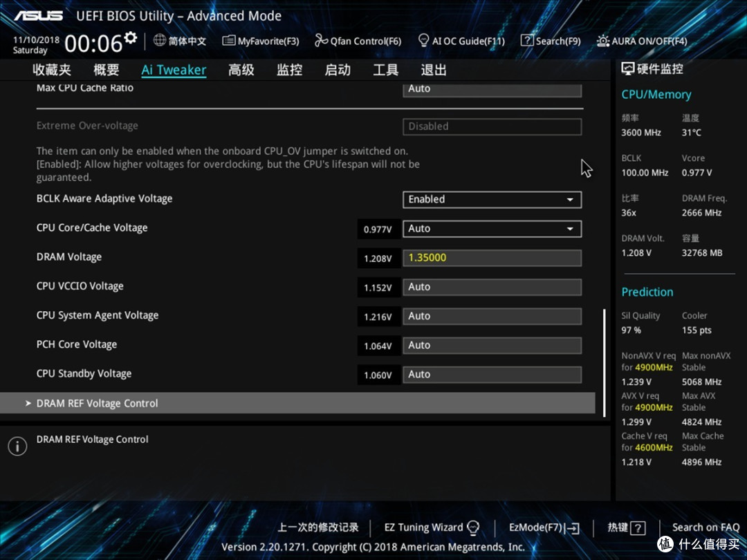The image size is (747, 560).
Task: Open Qfan Control fan icon
Action: (x=322, y=41)
